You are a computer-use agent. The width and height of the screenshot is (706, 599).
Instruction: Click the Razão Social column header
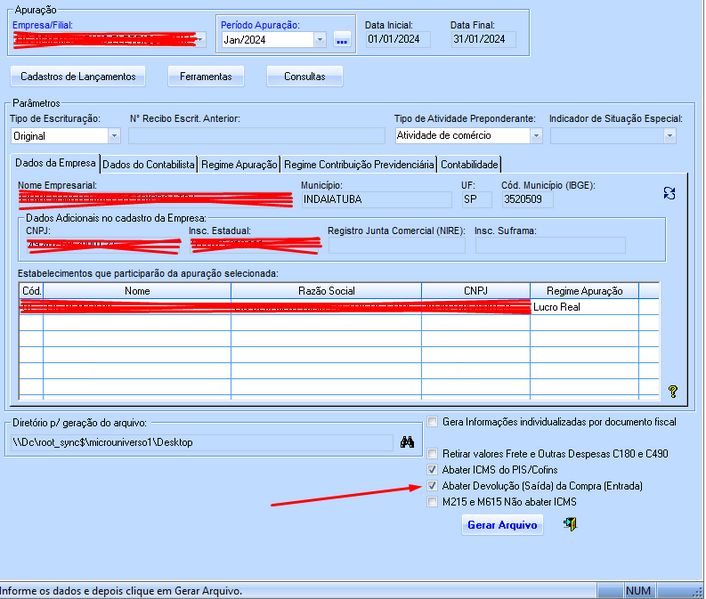point(326,291)
